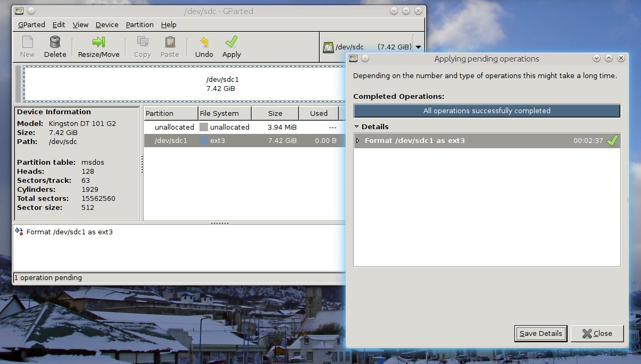
Task: Click '1 operation pending' status bar text
Action: click(x=48, y=277)
